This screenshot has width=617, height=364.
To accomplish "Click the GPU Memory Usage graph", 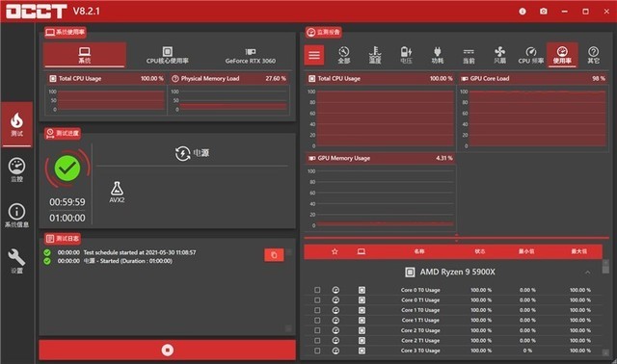I will coord(385,198).
